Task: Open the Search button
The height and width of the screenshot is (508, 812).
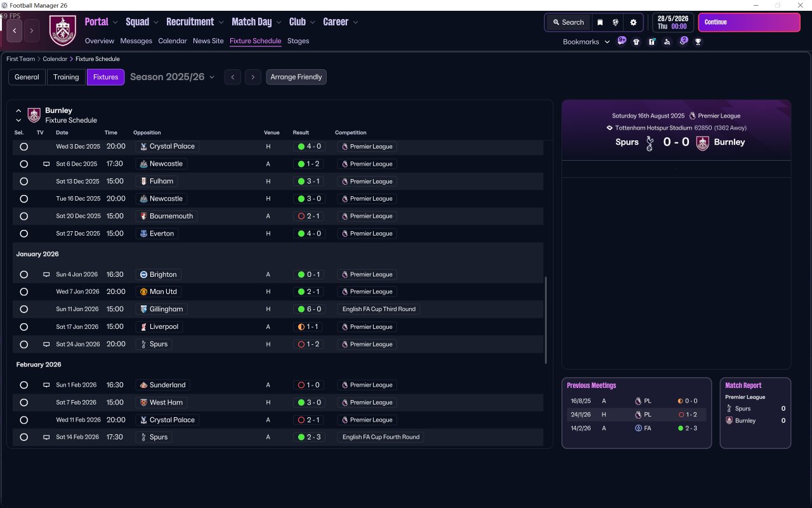Action: [x=568, y=22]
